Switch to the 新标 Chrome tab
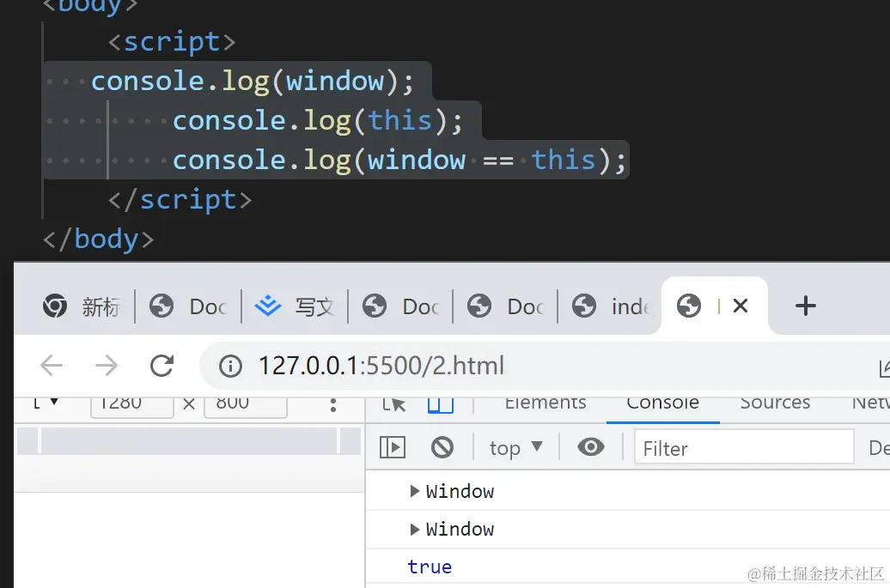Image resolution: width=890 pixels, height=588 pixels. 81,306
